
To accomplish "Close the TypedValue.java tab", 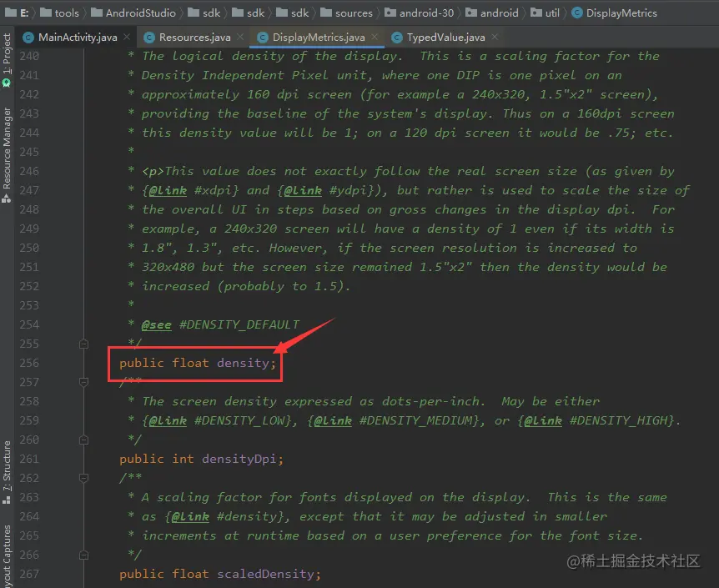I will 495,37.
